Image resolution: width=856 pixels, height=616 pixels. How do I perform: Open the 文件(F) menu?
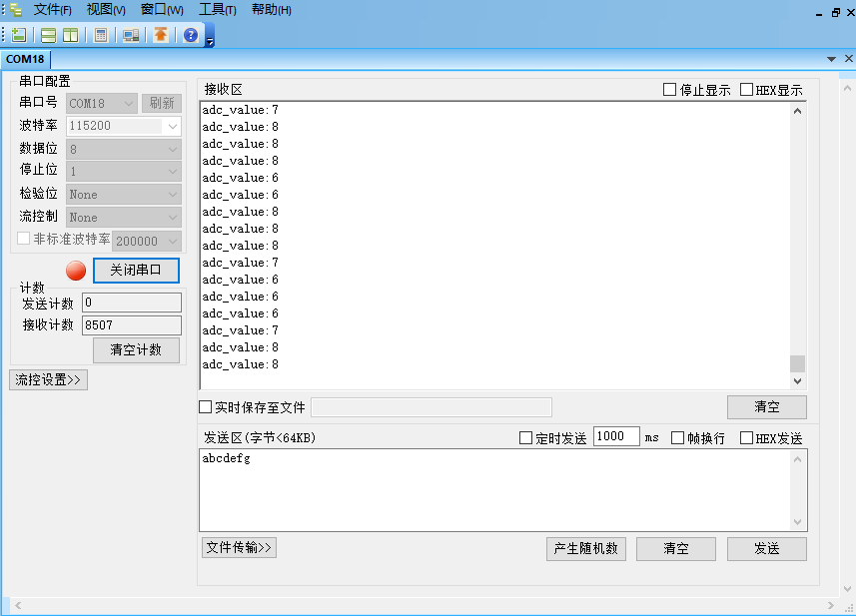(x=52, y=10)
